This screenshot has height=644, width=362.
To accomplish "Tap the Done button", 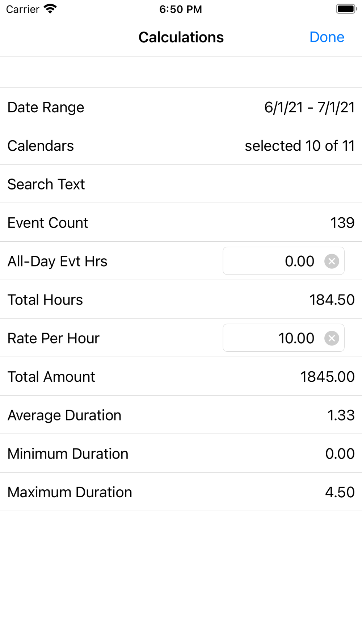I will click(x=327, y=37).
